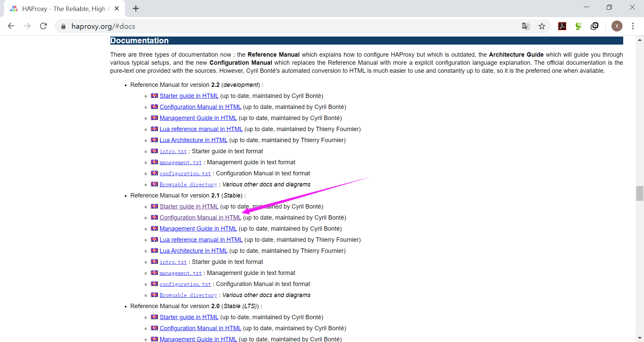Image resolution: width=644 pixels, height=342 pixels.
Task: Click text 'Reference Manual for version 2.2'
Action: tap(175, 85)
